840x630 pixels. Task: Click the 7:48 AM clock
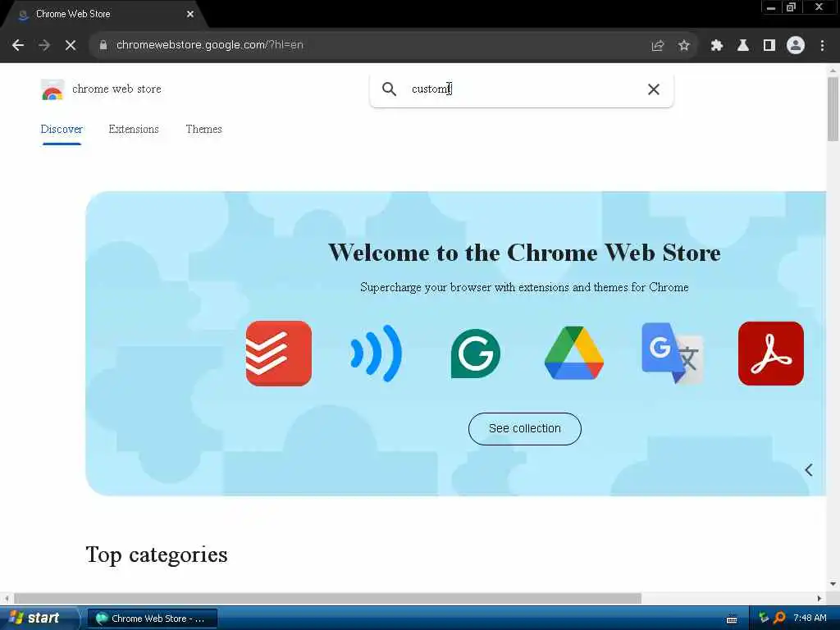click(810, 618)
